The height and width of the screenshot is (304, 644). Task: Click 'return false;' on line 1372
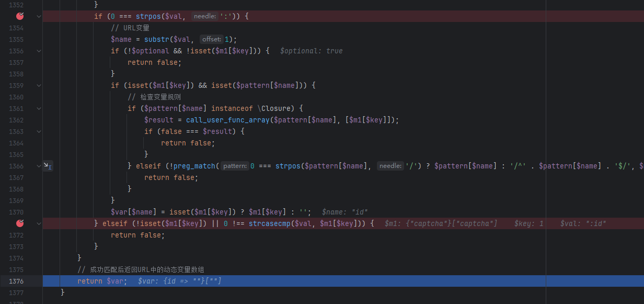138,235
